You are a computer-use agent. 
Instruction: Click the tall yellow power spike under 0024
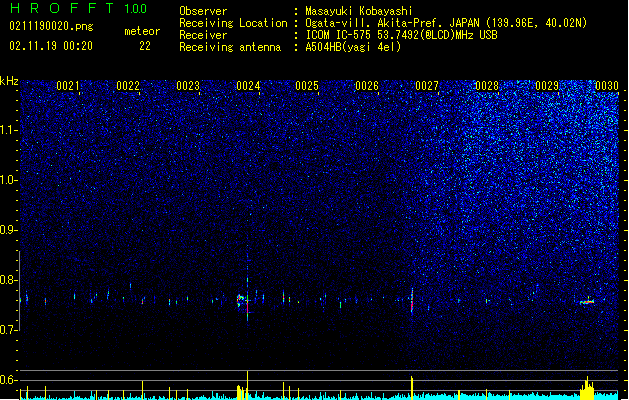[x=248, y=384]
